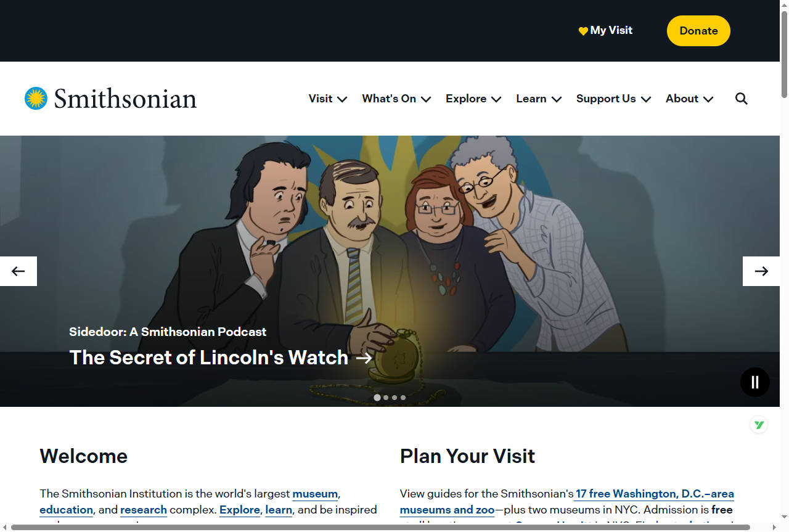Pause the hero slideshow
The width and height of the screenshot is (789, 532).
click(755, 382)
